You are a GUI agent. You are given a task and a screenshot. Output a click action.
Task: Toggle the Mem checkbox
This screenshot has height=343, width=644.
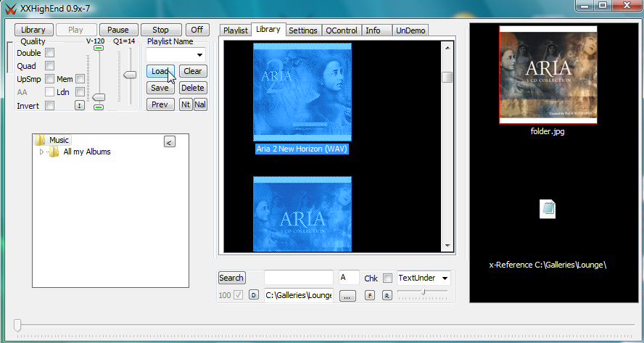pyautogui.click(x=80, y=79)
